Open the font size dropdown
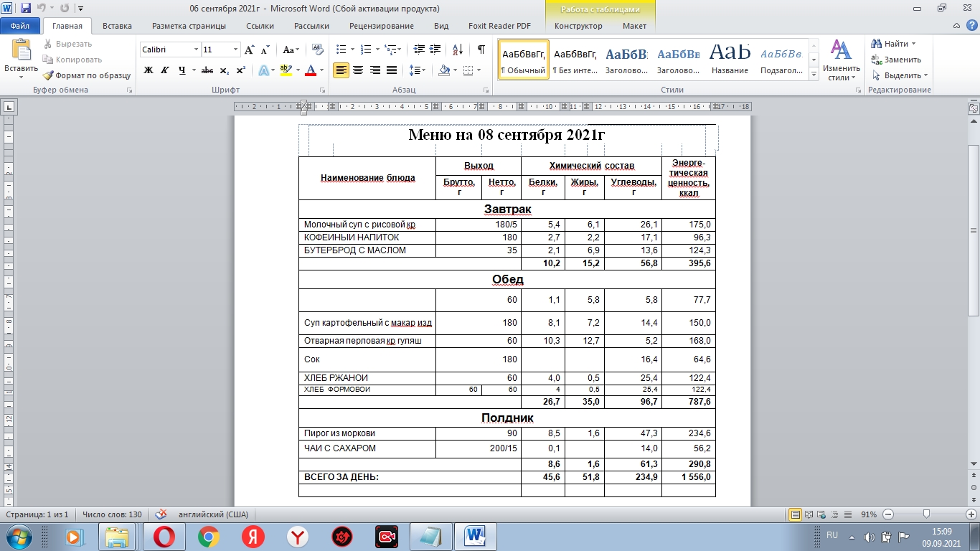Image resolution: width=980 pixels, height=551 pixels. click(x=235, y=50)
